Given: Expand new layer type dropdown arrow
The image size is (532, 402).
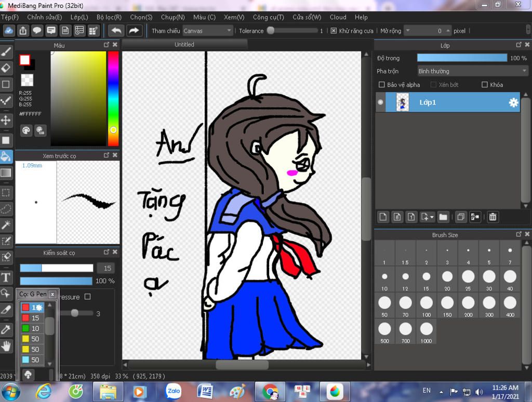Looking at the screenshot, I should (x=432, y=217).
